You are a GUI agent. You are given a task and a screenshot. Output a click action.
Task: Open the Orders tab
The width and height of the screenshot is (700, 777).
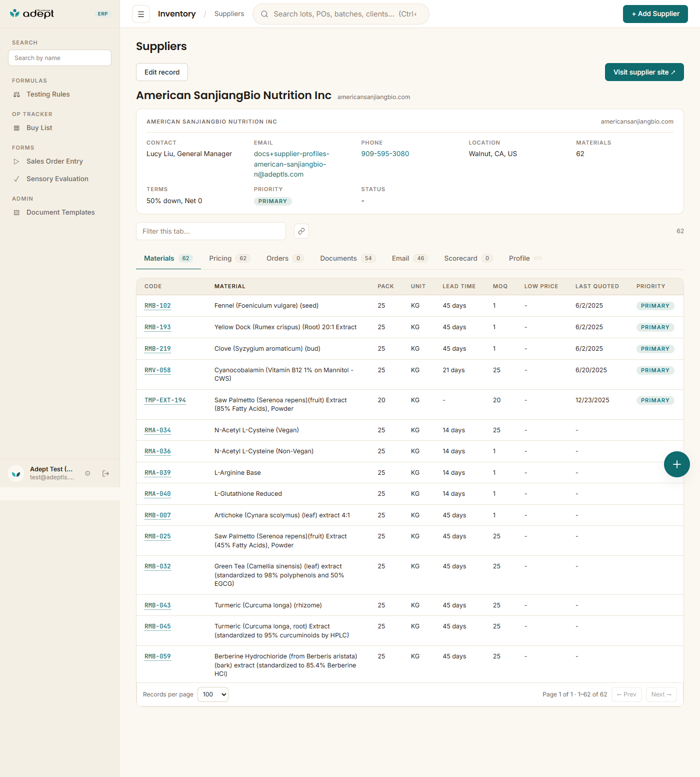pos(285,259)
